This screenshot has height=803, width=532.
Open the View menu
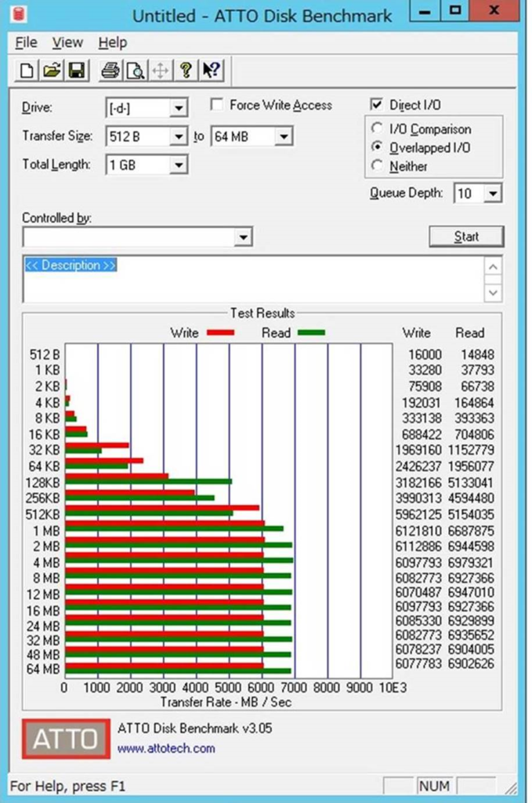(x=67, y=42)
